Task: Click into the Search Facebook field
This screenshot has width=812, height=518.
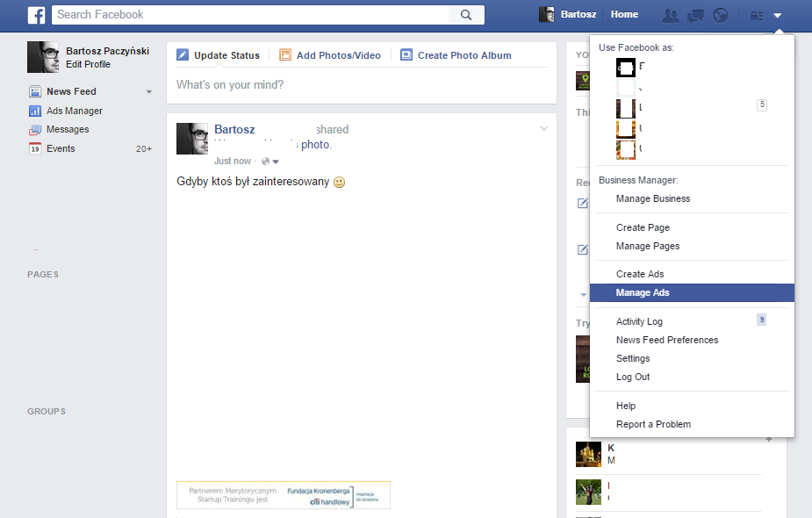Action: [250, 15]
